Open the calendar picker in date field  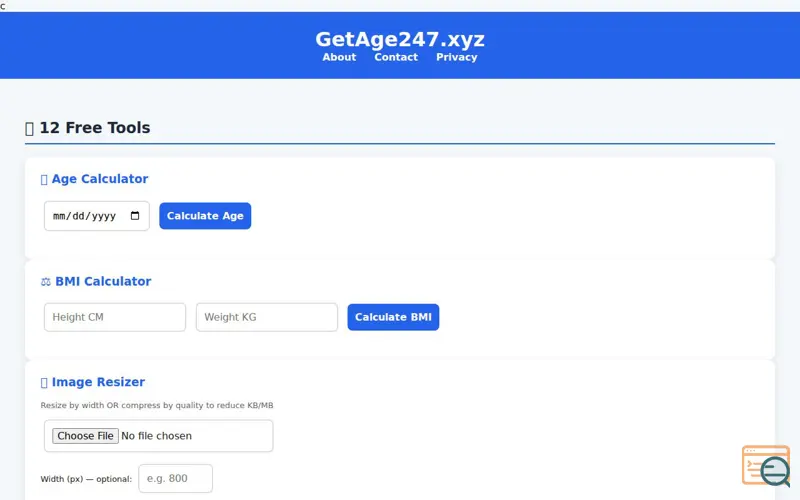135,216
